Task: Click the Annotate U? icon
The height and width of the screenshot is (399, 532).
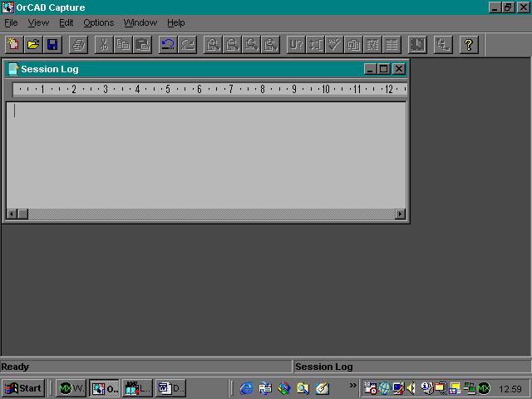Action: tap(296, 44)
